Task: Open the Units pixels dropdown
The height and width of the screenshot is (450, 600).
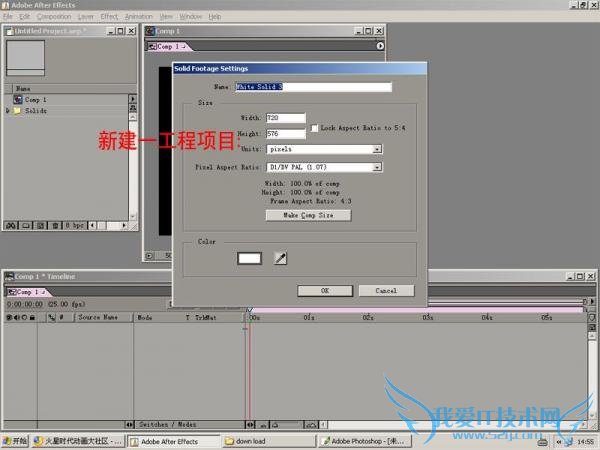Action: pyautogui.click(x=377, y=149)
